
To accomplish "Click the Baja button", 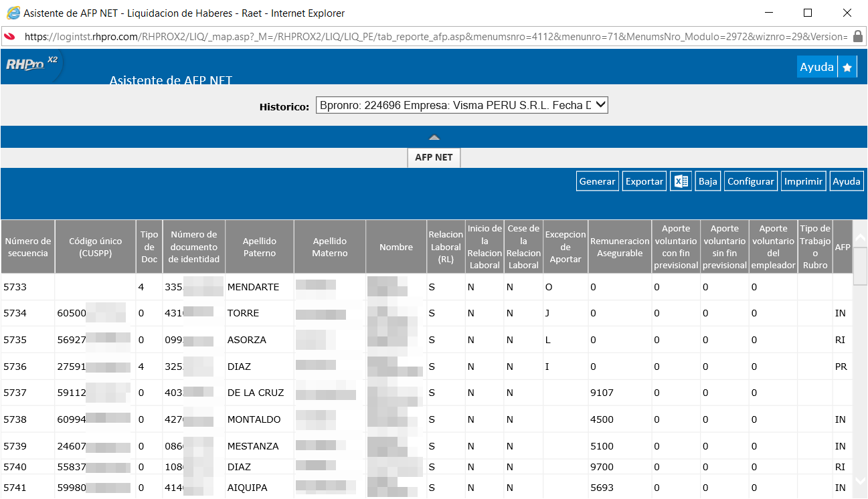I will 708,181.
